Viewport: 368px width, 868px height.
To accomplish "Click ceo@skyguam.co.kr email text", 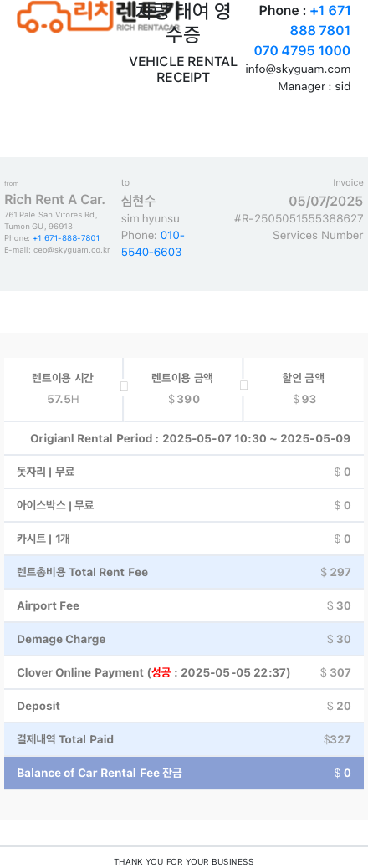I will (71, 250).
